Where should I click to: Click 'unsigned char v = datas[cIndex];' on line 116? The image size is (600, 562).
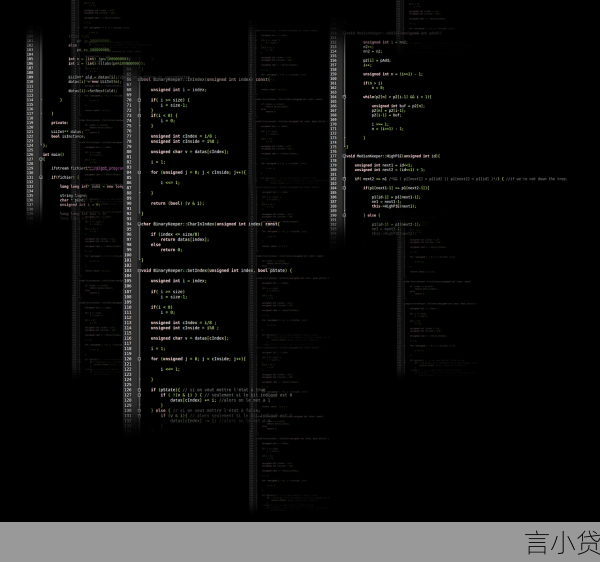[190, 338]
